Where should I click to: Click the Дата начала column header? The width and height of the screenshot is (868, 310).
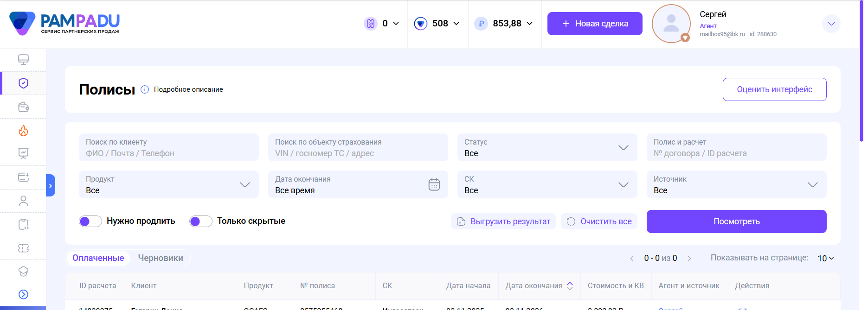[468, 286]
